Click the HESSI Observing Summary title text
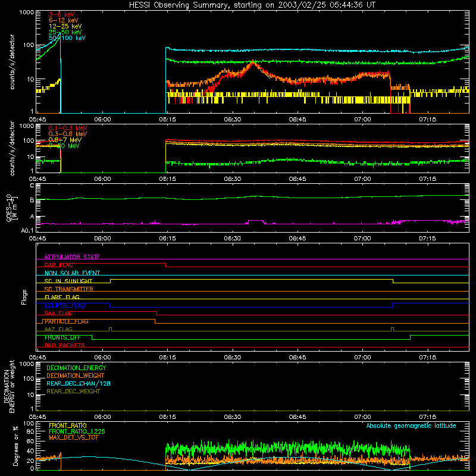Viewport: 476px width, 476px height. pos(252,5)
